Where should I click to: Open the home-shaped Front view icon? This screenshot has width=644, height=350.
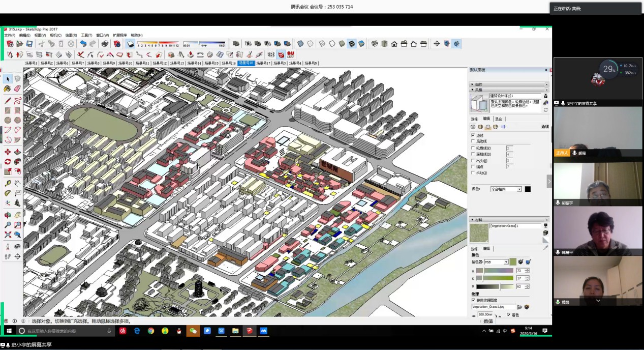[x=394, y=44]
